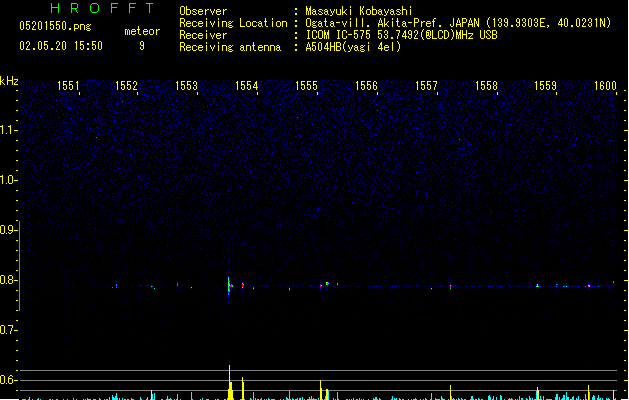Click the 1557 time marker
Image resolution: width=629 pixels, height=400 pixels.
(426, 86)
